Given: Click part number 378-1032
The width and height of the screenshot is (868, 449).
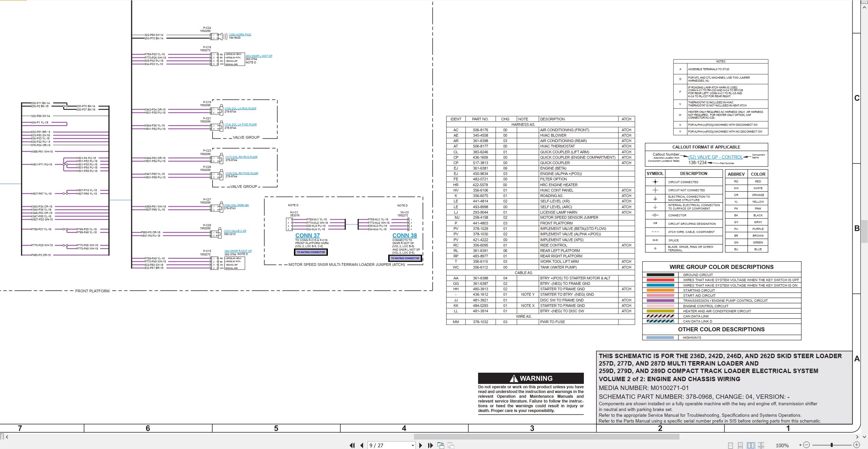Looking at the screenshot, I should pos(480,322).
